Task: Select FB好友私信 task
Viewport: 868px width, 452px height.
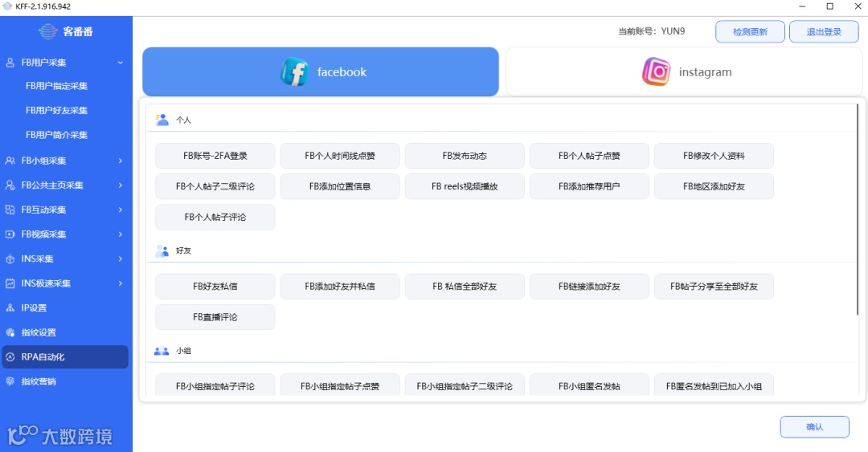Action: (x=215, y=287)
